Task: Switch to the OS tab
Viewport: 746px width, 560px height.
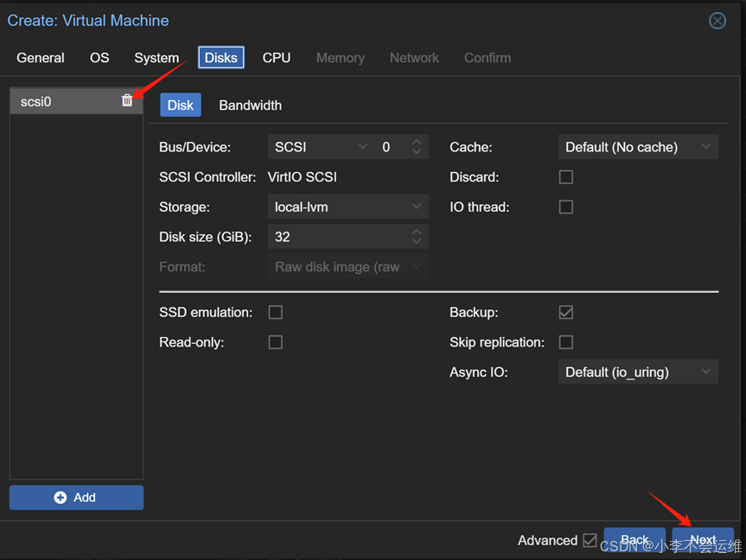Action: [99, 58]
